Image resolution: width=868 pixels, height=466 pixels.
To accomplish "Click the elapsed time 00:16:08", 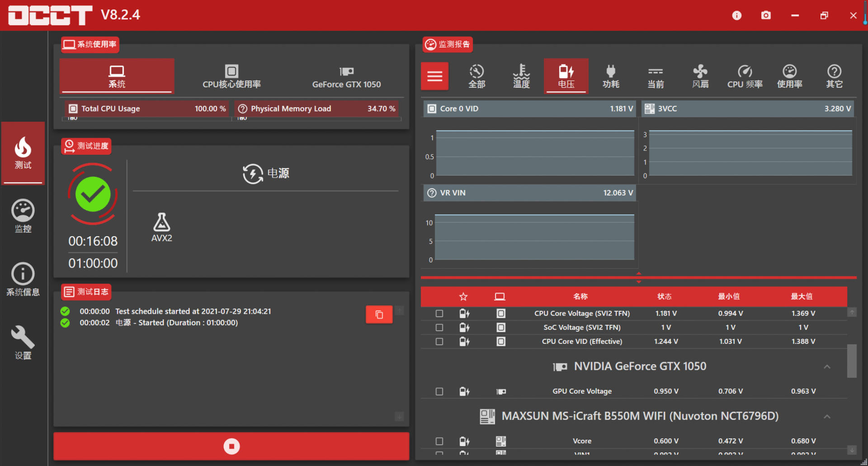I will [93, 241].
